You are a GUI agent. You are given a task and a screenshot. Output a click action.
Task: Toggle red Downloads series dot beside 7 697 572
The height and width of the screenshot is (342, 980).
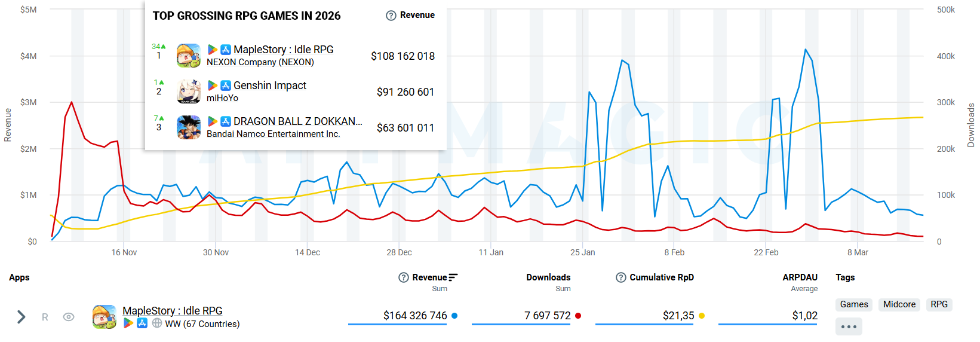click(578, 316)
